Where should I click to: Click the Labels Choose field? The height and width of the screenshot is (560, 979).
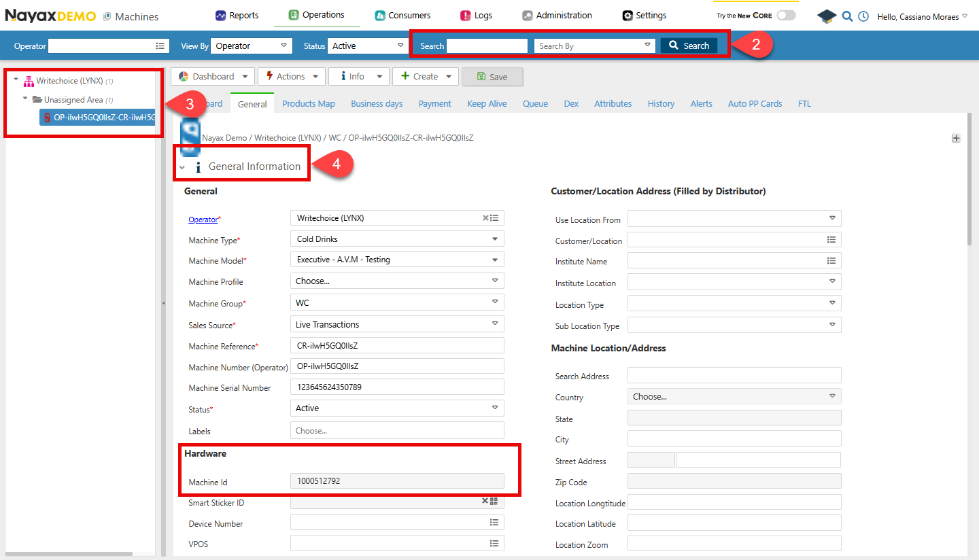tap(398, 430)
